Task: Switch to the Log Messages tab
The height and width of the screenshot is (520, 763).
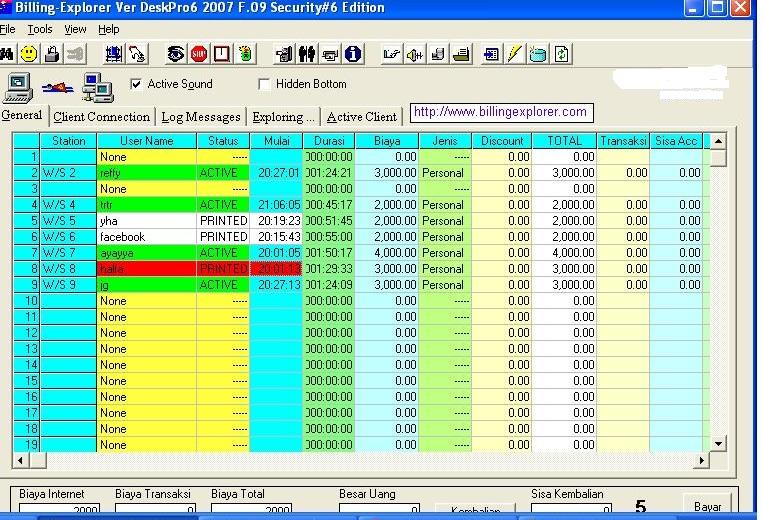Action: click(201, 117)
